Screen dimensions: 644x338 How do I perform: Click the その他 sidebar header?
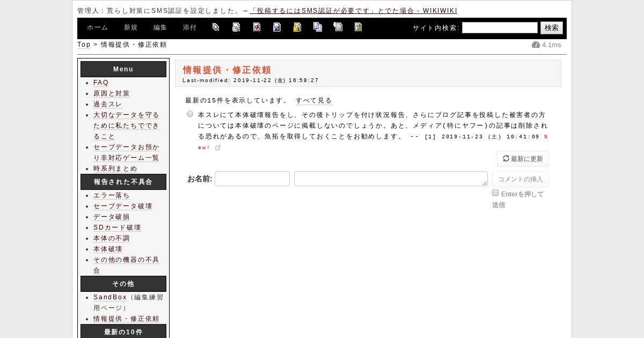[123, 284]
